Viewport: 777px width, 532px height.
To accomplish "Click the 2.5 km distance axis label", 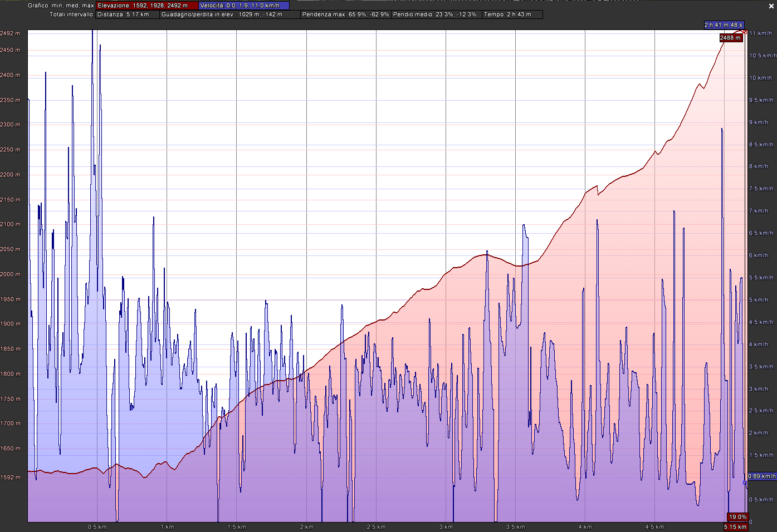I will [x=376, y=527].
